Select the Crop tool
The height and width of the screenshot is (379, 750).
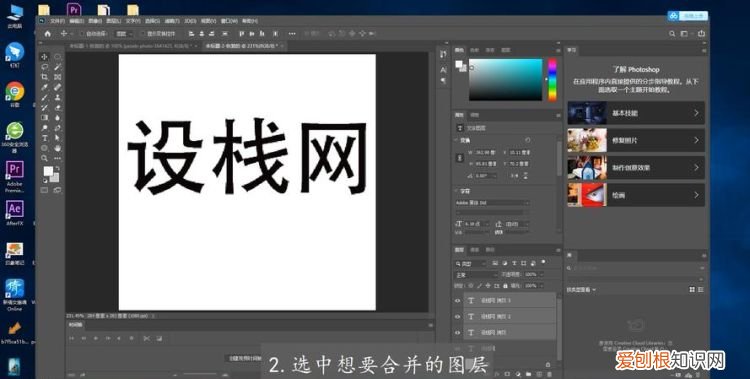pos(44,77)
